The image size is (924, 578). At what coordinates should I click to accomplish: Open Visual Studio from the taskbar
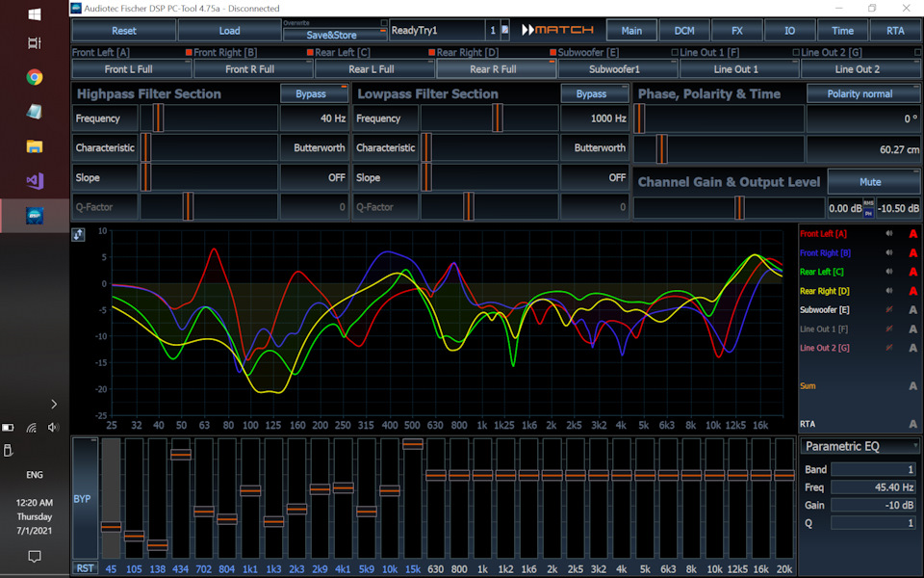click(x=35, y=180)
